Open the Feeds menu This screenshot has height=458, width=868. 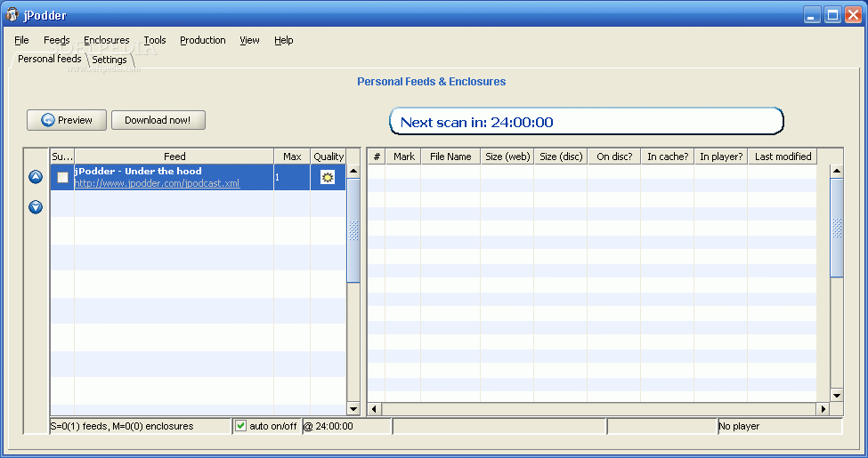coord(56,40)
